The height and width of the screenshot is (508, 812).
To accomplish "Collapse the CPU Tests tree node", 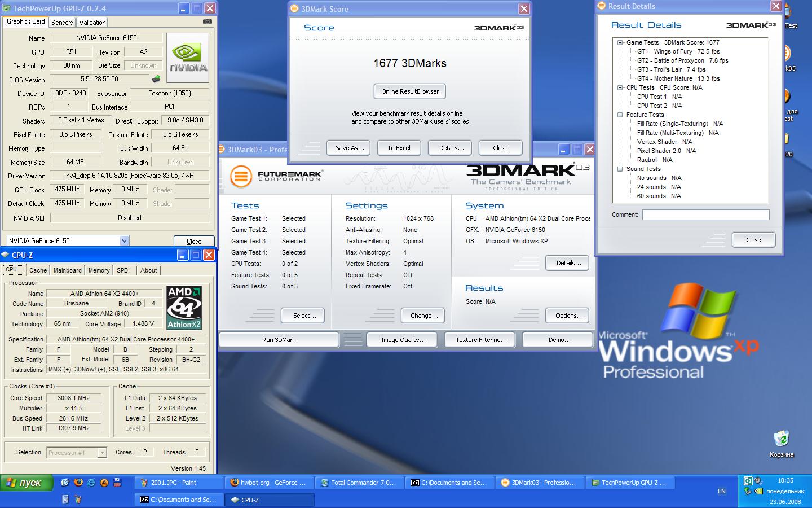I will pos(620,87).
